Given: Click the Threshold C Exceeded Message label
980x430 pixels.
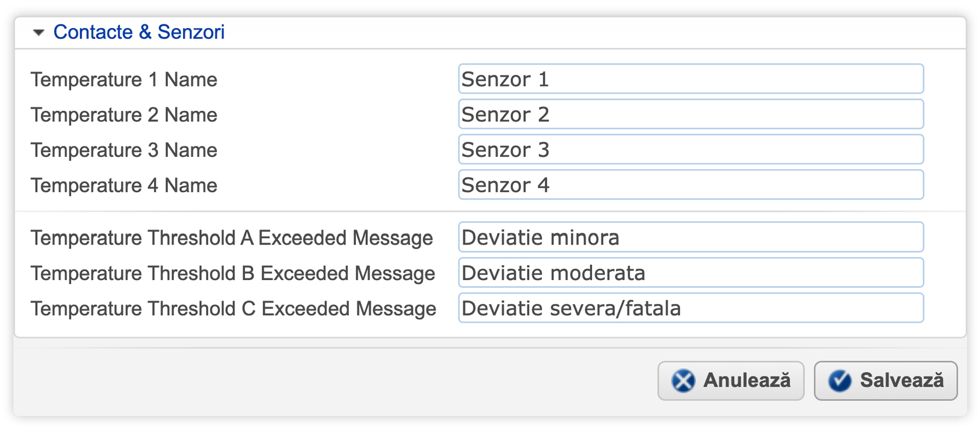Looking at the screenshot, I should click(233, 309).
